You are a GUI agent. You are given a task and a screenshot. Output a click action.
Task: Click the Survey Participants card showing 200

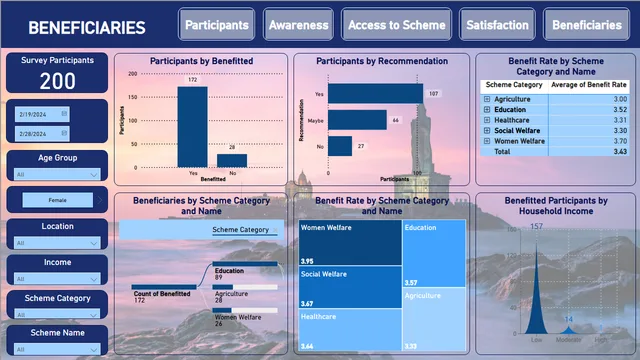click(57, 73)
